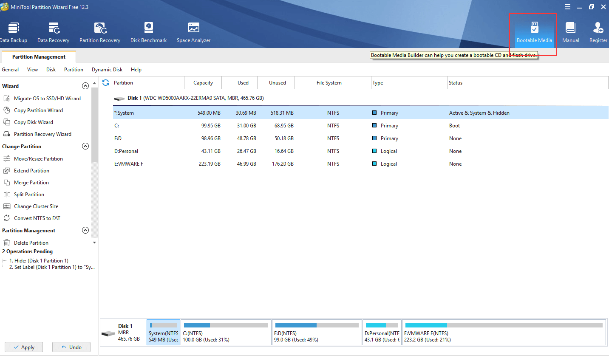Open the hamburger menu in title bar

pos(568,7)
